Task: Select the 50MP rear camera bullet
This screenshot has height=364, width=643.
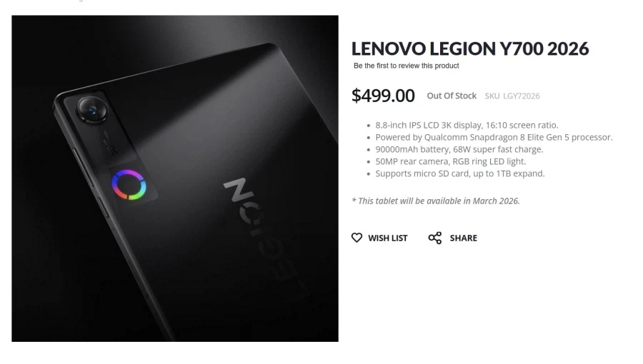Action: [451, 161]
